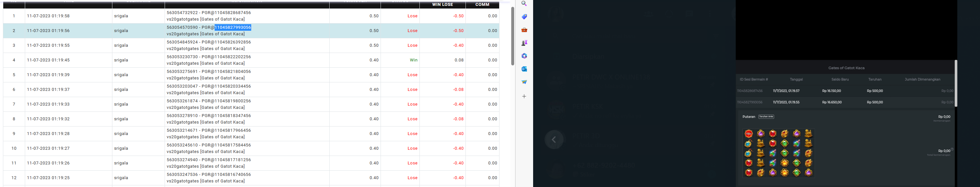Screen dimensions: 980x187
Task: Click the 0.08 win amount in row 4
Action: coord(459,60)
